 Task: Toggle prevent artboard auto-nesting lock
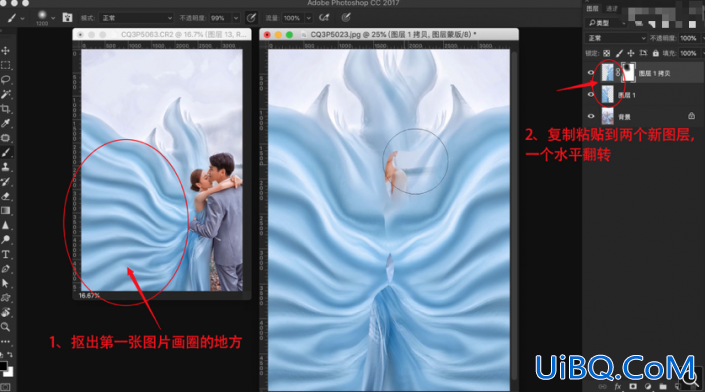pyautogui.click(x=643, y=53)
